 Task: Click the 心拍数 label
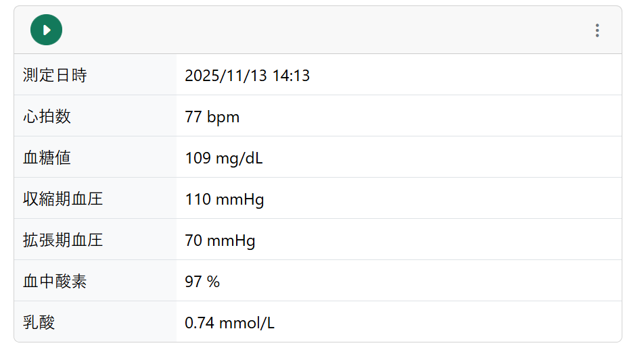tap(47, 117)
